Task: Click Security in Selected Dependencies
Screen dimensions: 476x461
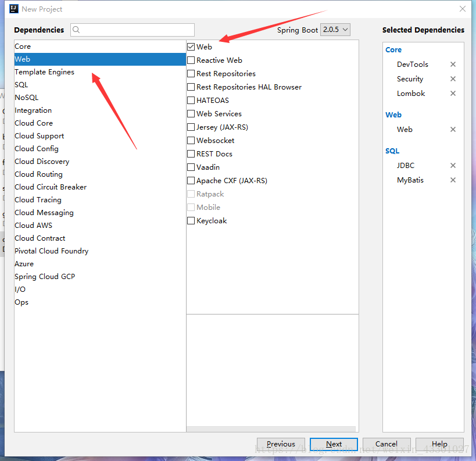Action: (x=410, y=79)
